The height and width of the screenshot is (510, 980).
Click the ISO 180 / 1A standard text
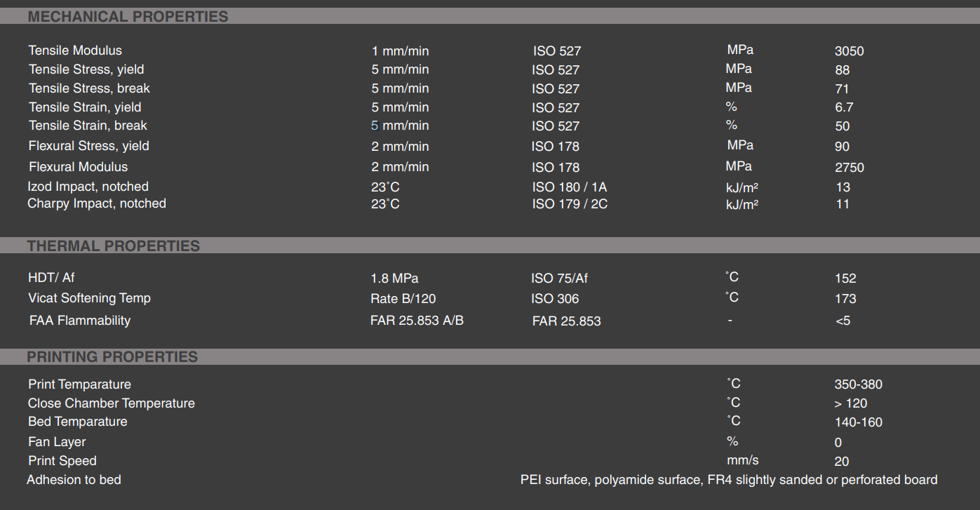[x=569, y=187]
